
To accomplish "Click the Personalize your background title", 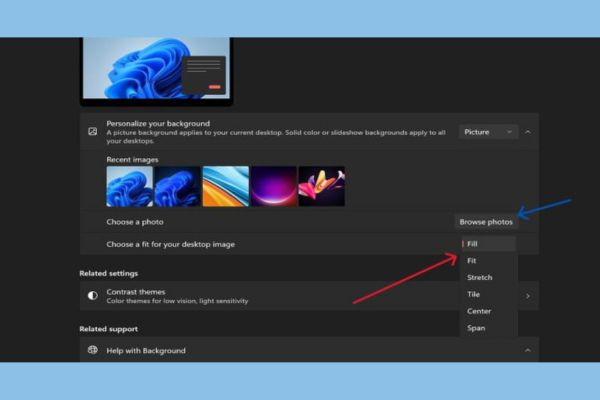I will [x=158, y=124].
